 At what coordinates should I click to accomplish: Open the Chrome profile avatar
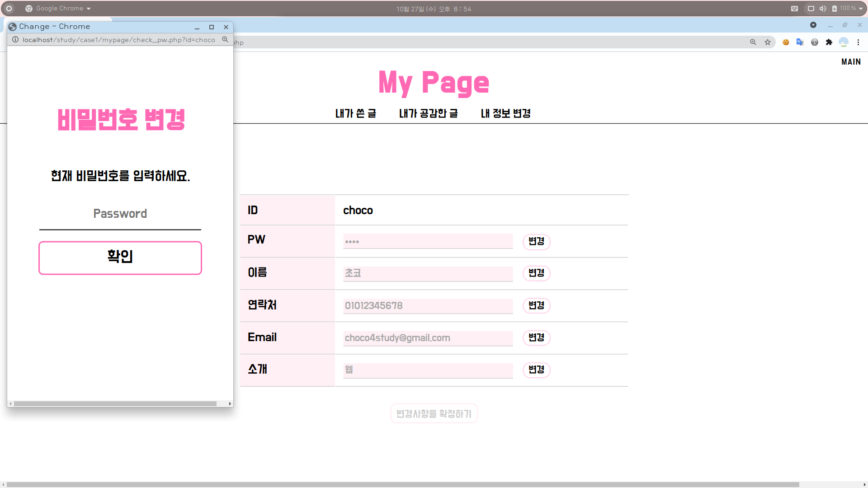[844, 42]
